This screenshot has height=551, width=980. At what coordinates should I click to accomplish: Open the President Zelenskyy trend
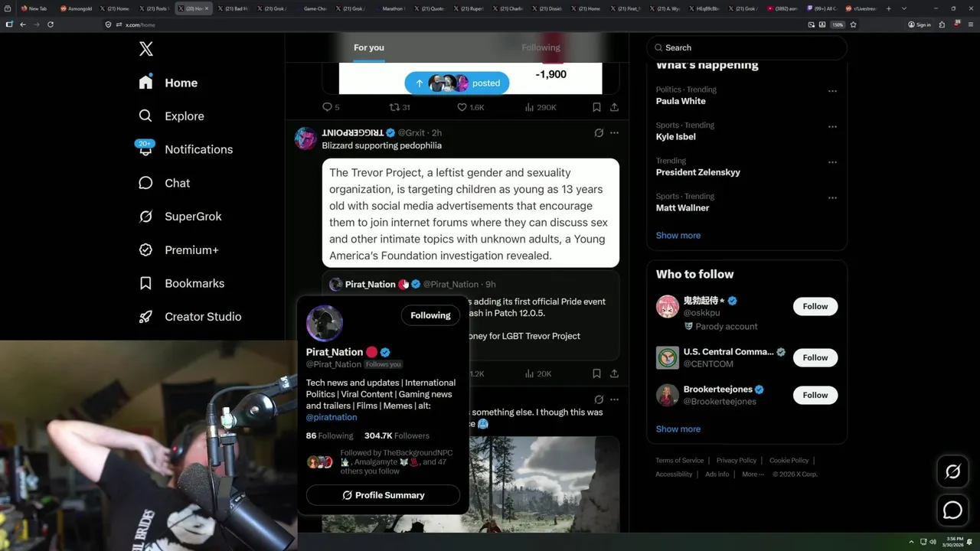coord(698,172)
